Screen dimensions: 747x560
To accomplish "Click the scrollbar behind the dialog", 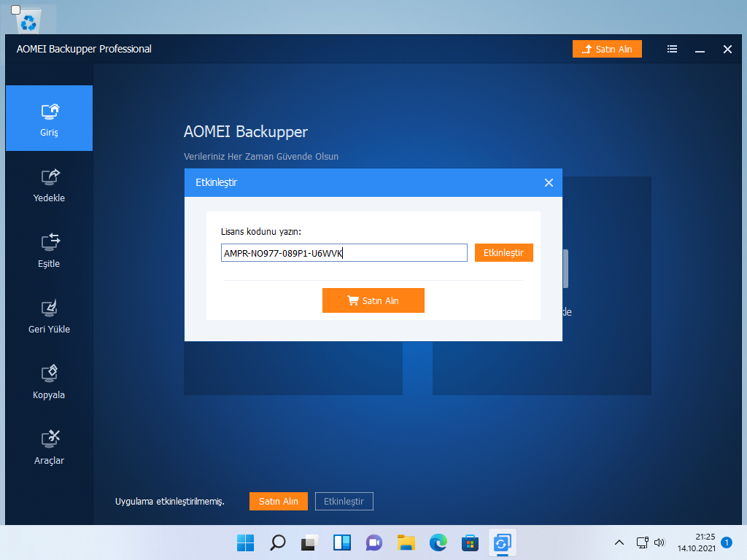I will pyautogui.click(x=565, y=268).
